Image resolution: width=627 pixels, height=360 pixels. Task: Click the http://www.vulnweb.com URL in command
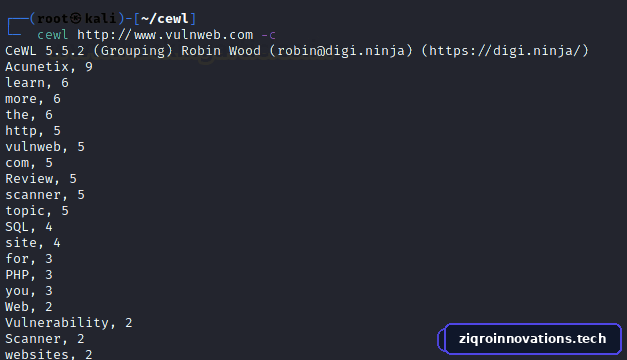(165, 35)
